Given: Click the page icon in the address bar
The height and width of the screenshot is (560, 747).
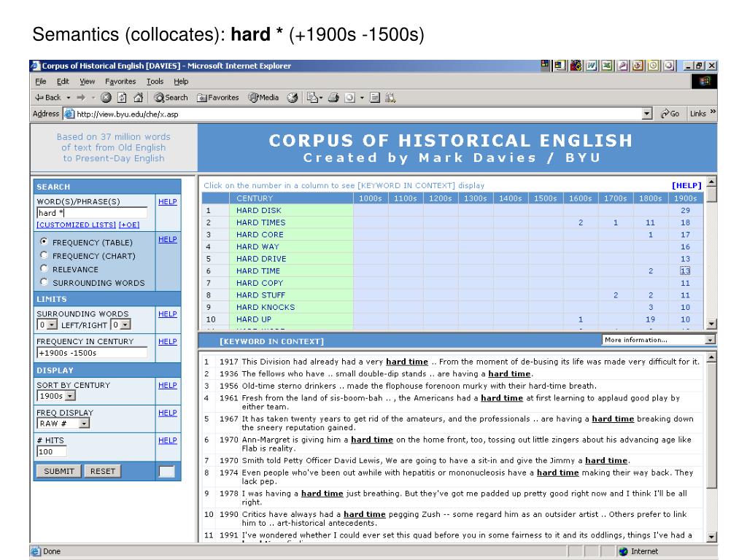Looking at the screenshot, I should (x=69, y=114).
